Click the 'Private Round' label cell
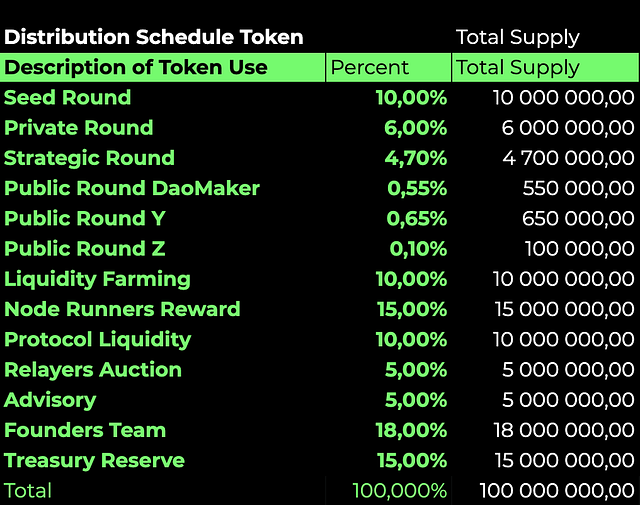 pos(79,128)
